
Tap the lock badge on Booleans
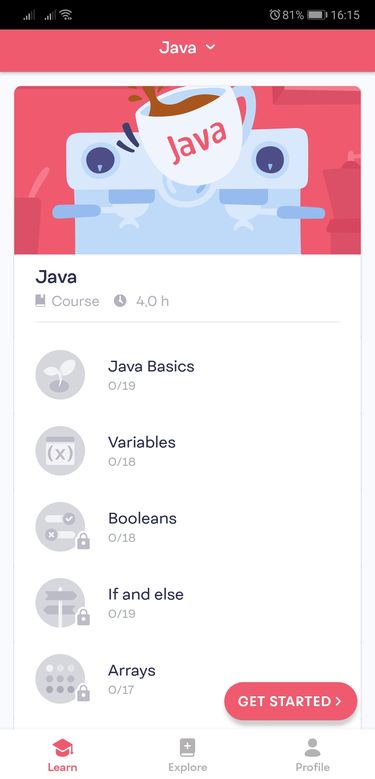point(83,541)
